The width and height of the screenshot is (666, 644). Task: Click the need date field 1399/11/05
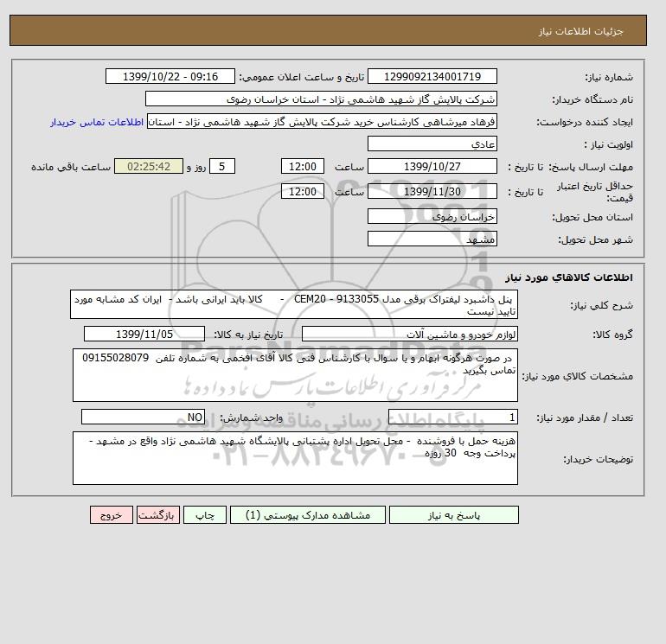coord(144,334)
